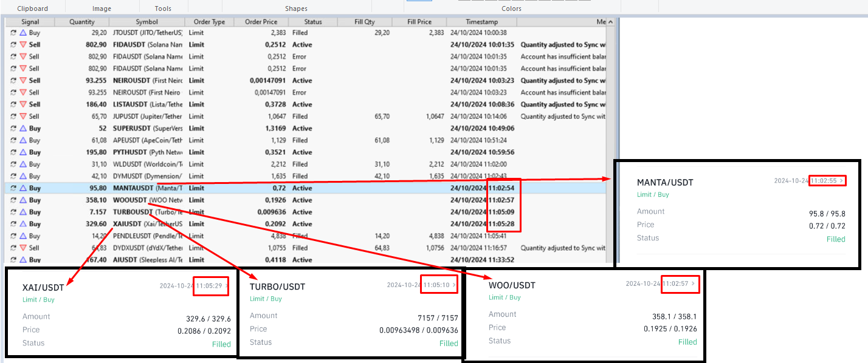Screen dimensions: 868x363
Task: Click the sync icon on the APEUSDT row
Action: coord(13,140)
